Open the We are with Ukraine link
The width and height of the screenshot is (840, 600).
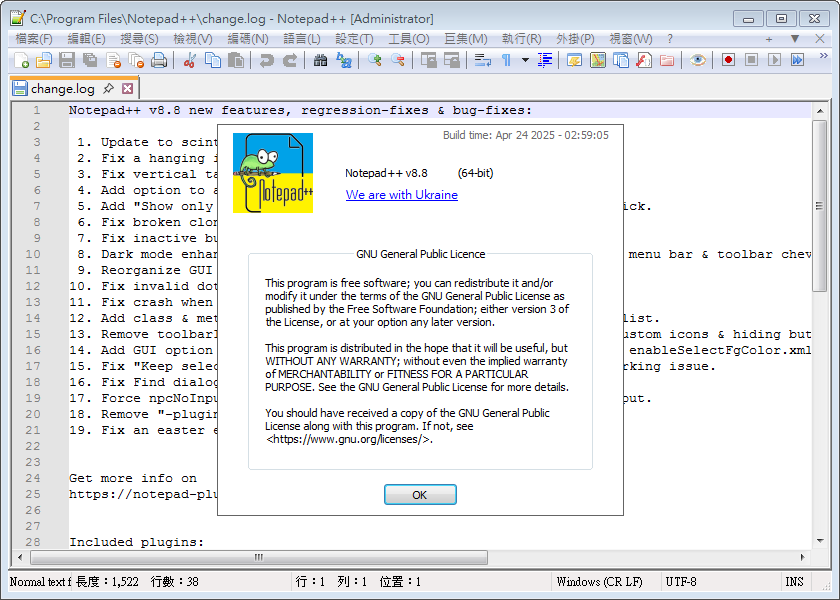click(401, 195)
